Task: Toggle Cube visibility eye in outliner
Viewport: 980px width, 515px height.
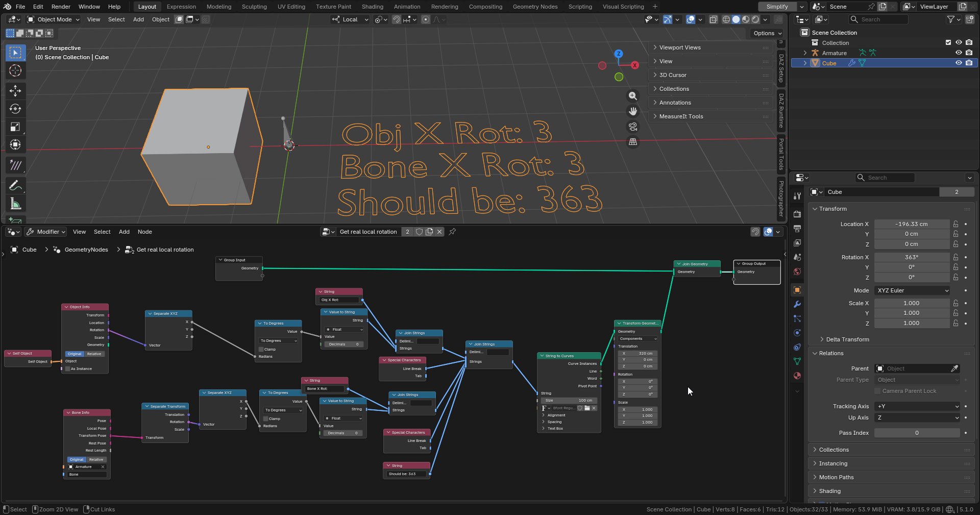Action: pos(959,63)
